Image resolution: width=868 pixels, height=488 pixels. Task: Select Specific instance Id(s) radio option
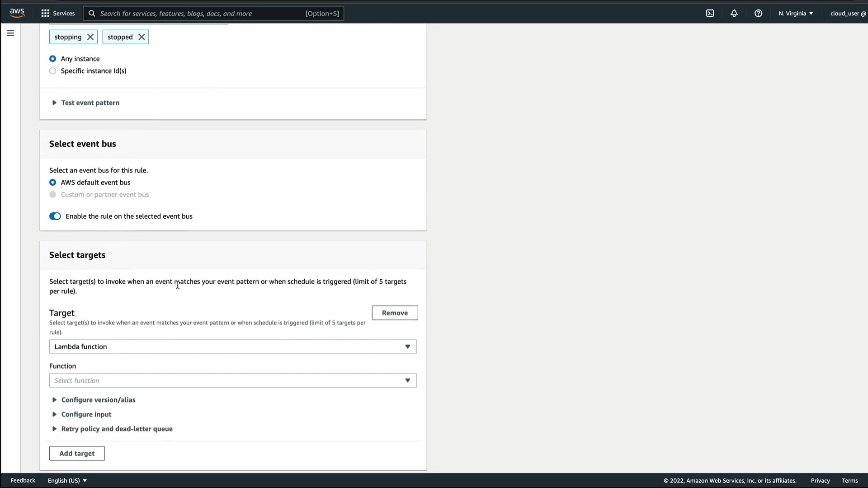[x=53, y=71]
